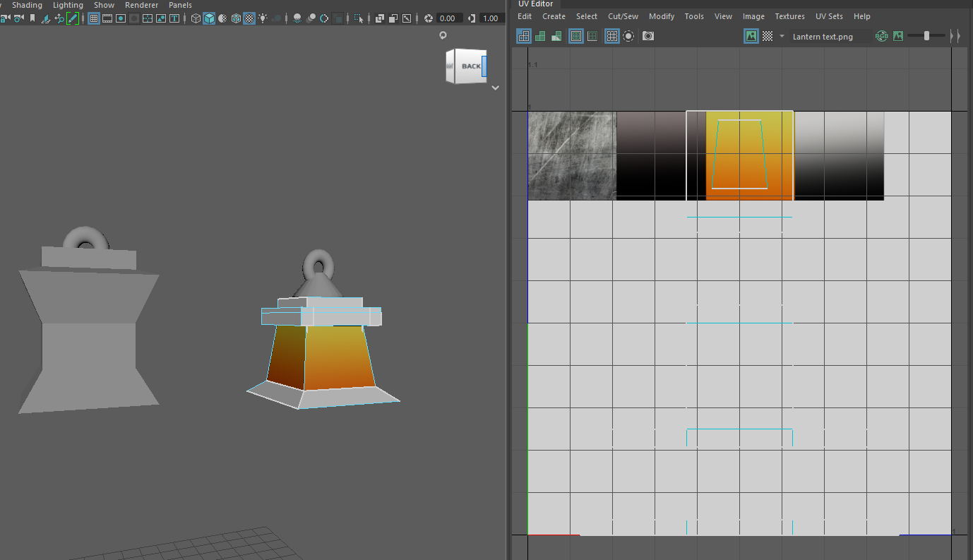Toggle the UV Editor grid icon
Image resolution: width=973 pixels, height=560 pixels.
tap(612, 36)
